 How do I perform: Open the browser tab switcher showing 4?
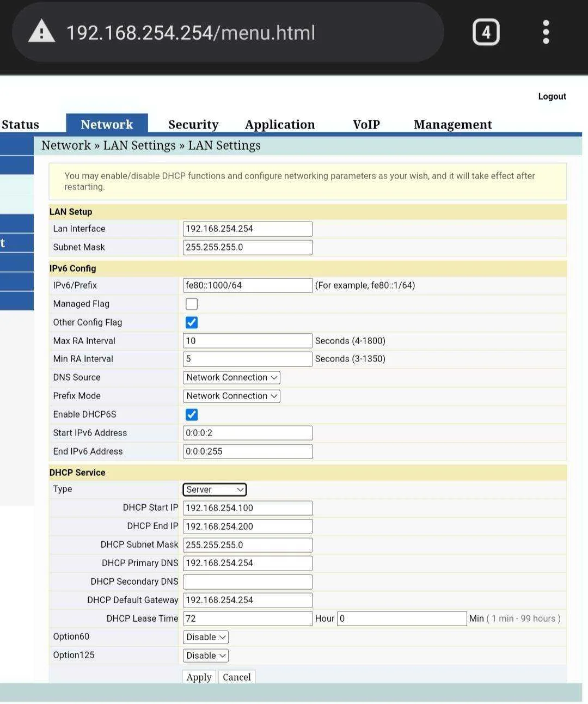pos(486,33)
